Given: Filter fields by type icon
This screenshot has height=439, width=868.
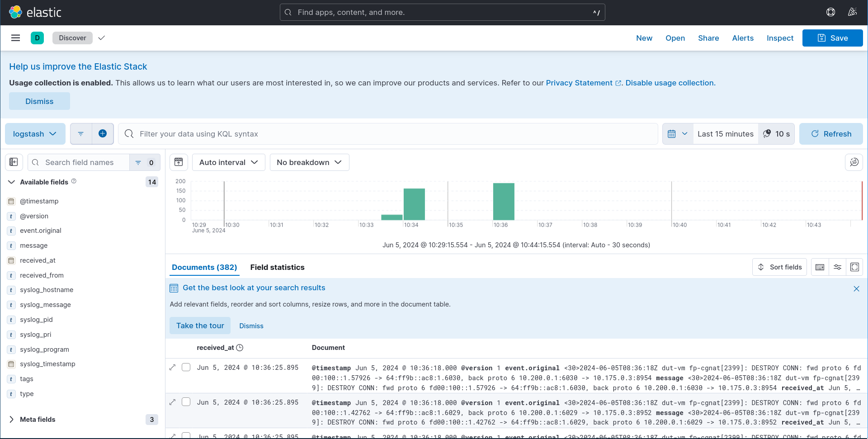Looking at the screenshot, I should [145, 162].
